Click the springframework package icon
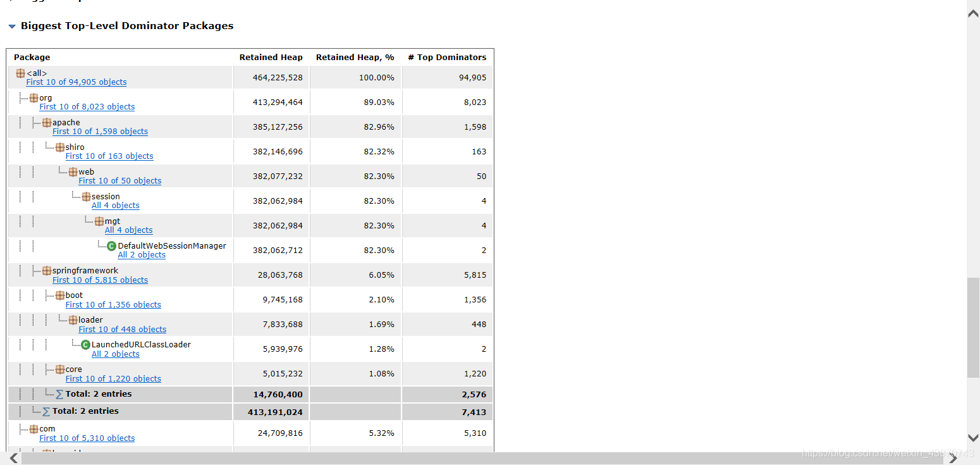This screenshot has width=980, height=465. [47, 271]
